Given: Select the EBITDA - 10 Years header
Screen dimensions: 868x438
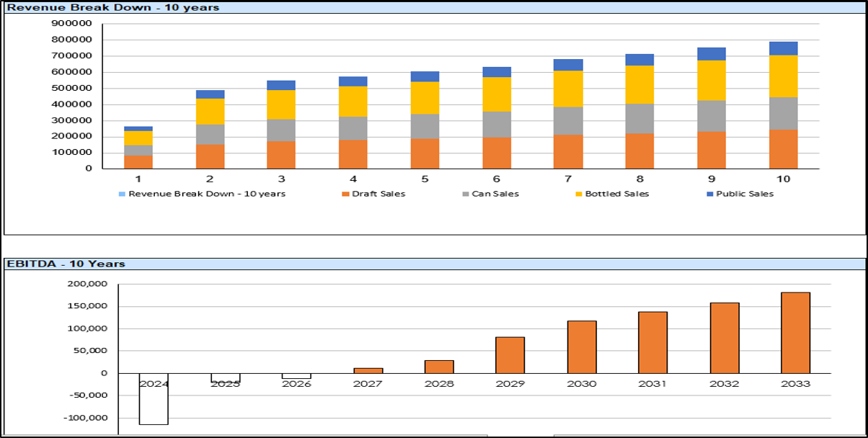Looking at the screenshot, I should [x=66, y=264].
